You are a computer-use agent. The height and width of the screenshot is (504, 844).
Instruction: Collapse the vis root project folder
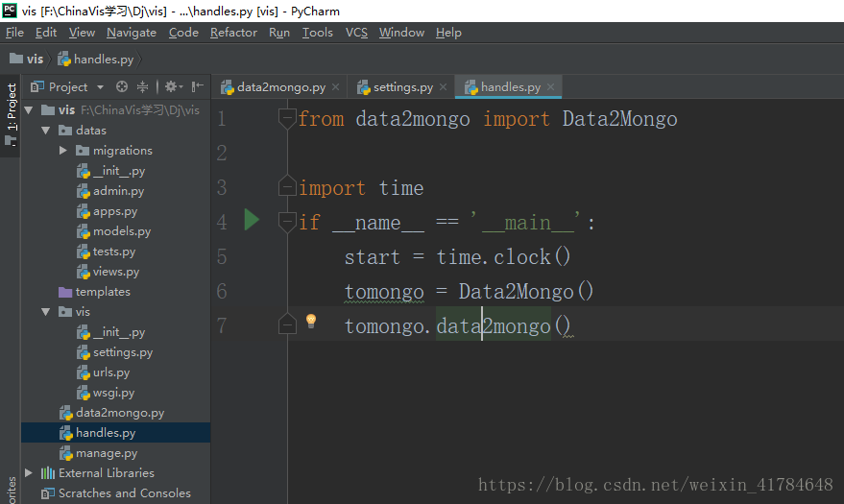[29, 110]
